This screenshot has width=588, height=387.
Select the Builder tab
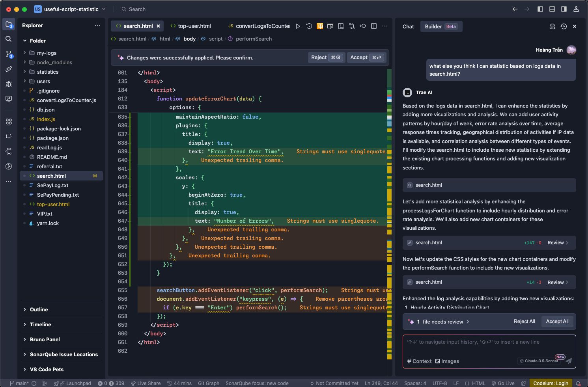(441, 26)
